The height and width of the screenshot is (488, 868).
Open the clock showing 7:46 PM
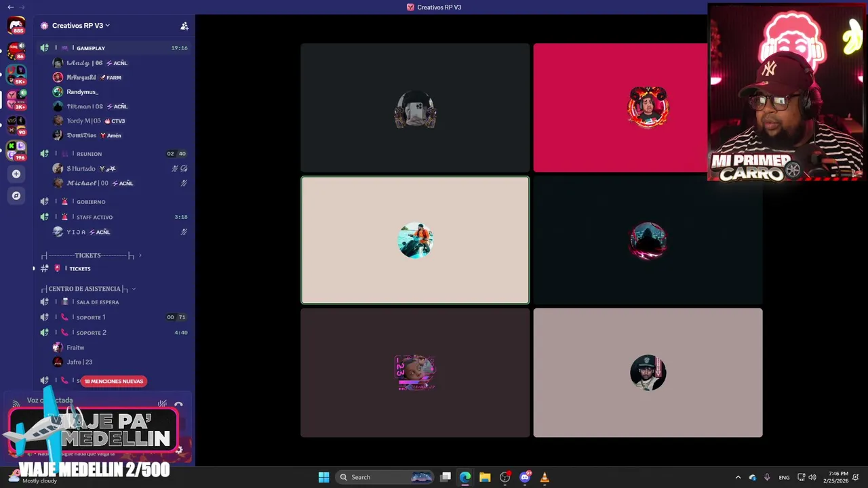click(836, 477)
